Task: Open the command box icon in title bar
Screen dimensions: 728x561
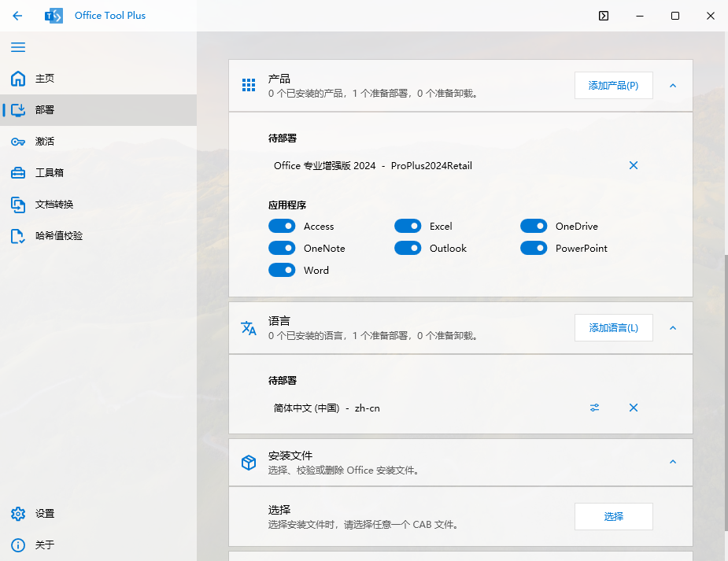Action: 604,16
